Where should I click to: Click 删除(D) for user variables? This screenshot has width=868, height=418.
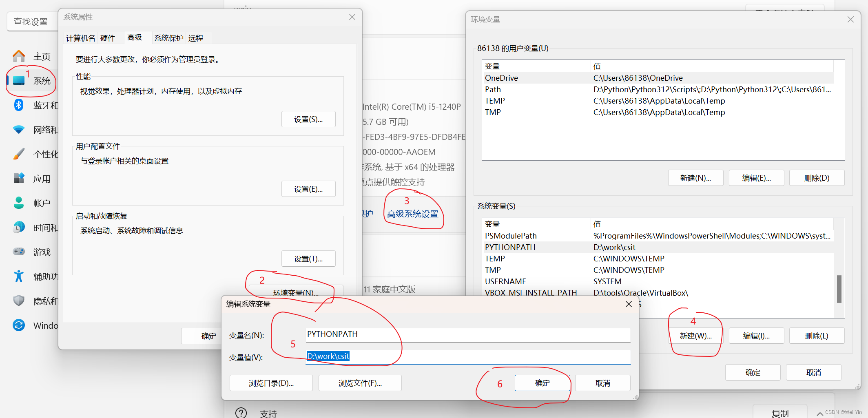[x=817, y=178]
